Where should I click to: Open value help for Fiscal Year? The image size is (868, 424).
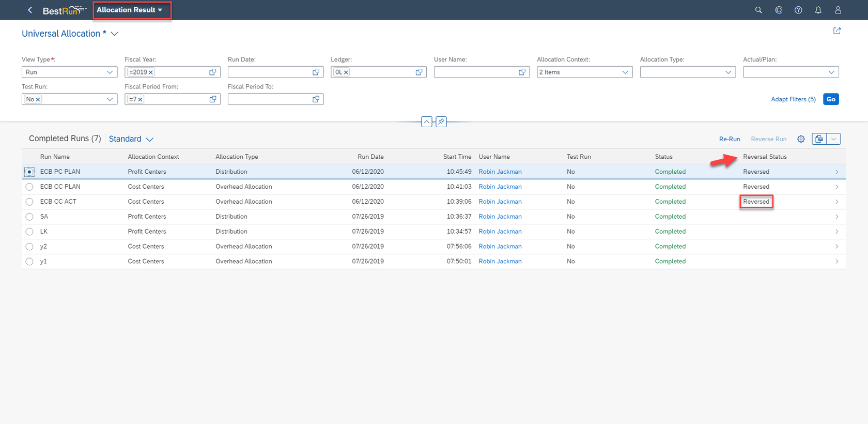point(213,72)
